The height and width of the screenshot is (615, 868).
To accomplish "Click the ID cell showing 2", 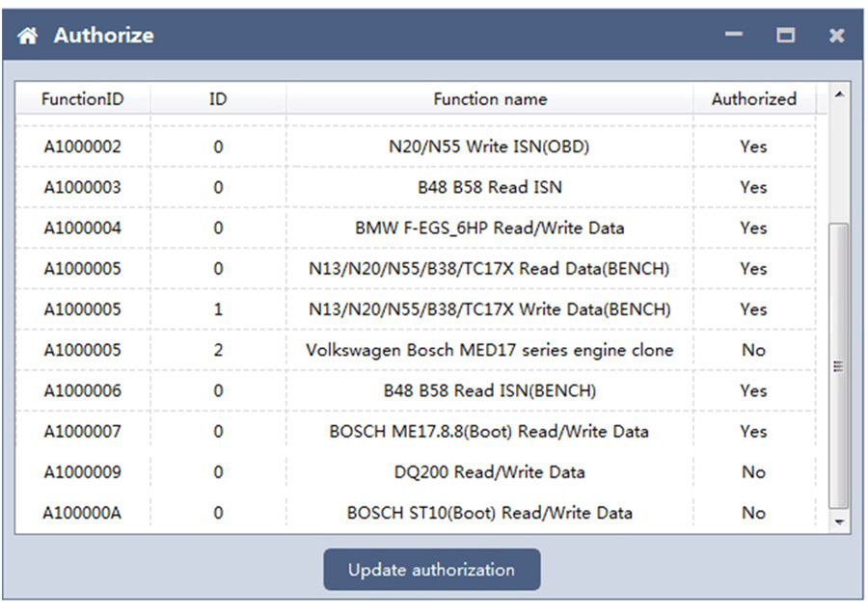I will pyautogui.click(x=218, y=350).
